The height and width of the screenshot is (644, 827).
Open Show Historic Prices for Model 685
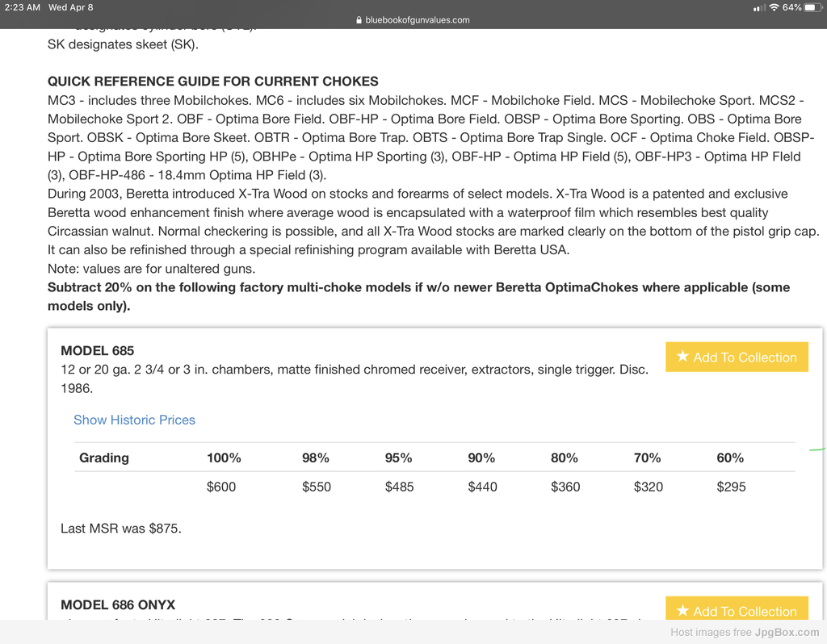pyautogui.click(x=134, y=420)
